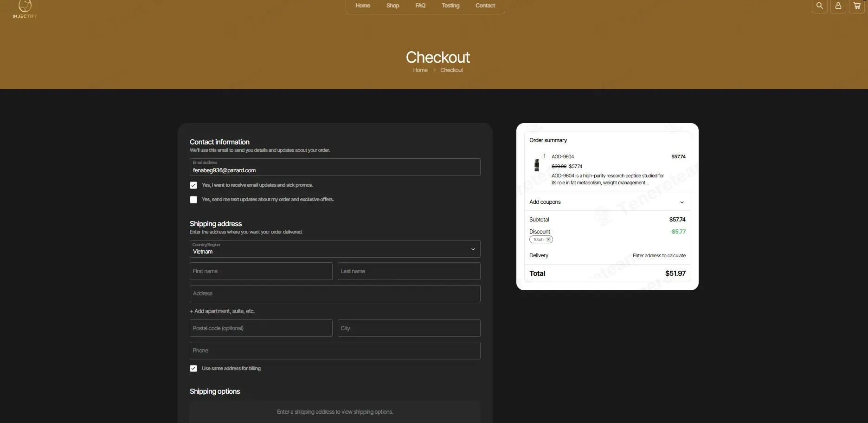Expand the Add coupons section
Viewport: 868px width, 423px height.
tap(607, 202)
